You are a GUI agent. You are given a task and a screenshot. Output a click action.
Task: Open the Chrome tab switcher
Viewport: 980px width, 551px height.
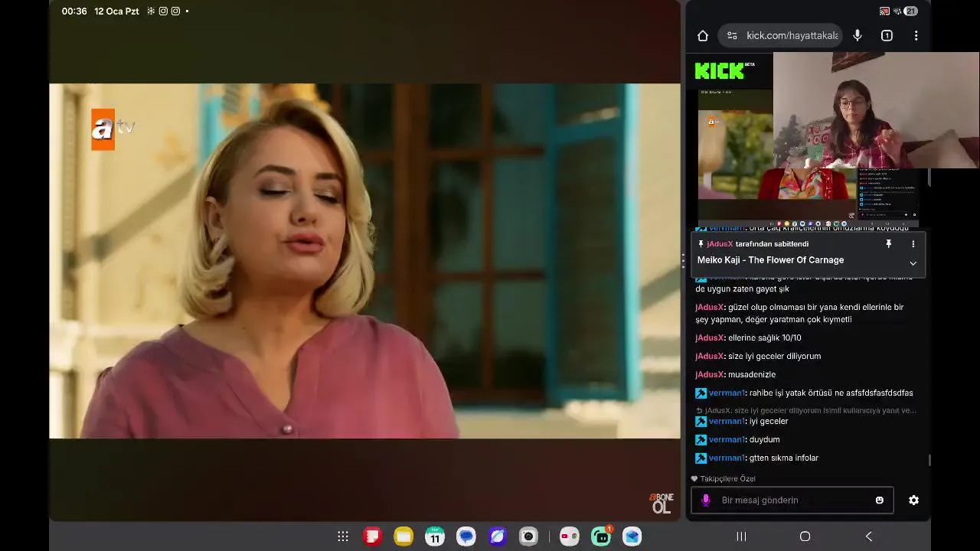tap(887, 35)
